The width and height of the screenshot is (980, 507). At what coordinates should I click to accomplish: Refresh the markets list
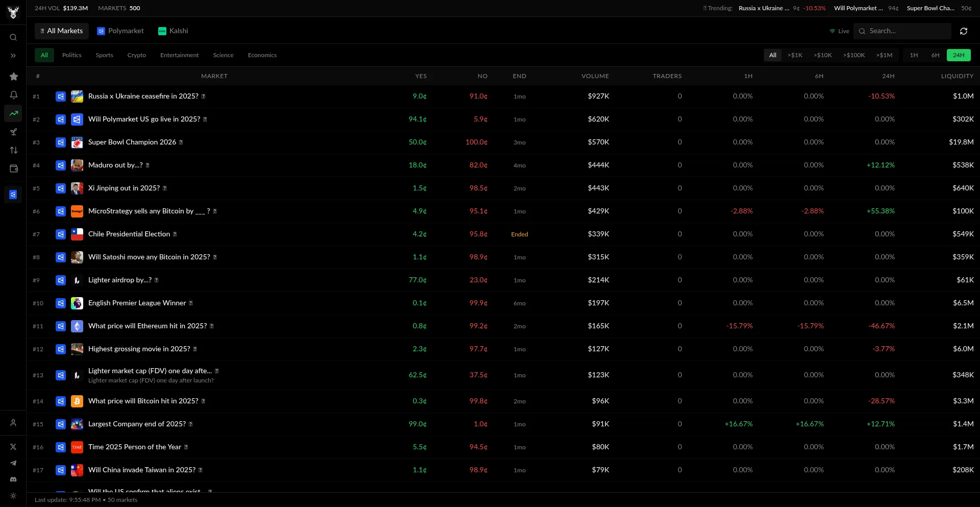(963, 31)
